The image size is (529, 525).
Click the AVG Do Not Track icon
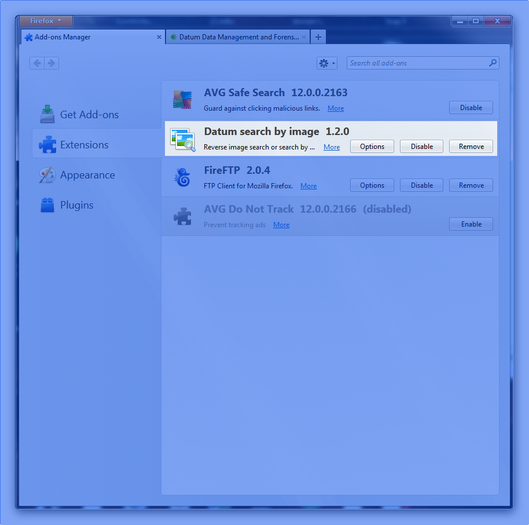(183, 216)
